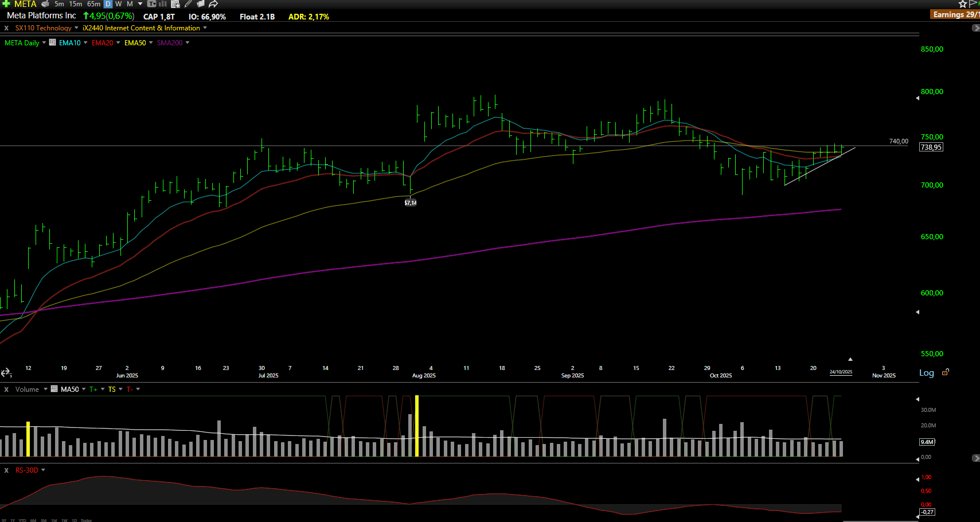Click the SX110 Technology sector label
The image size is (980, 522).
pos(43,28)
